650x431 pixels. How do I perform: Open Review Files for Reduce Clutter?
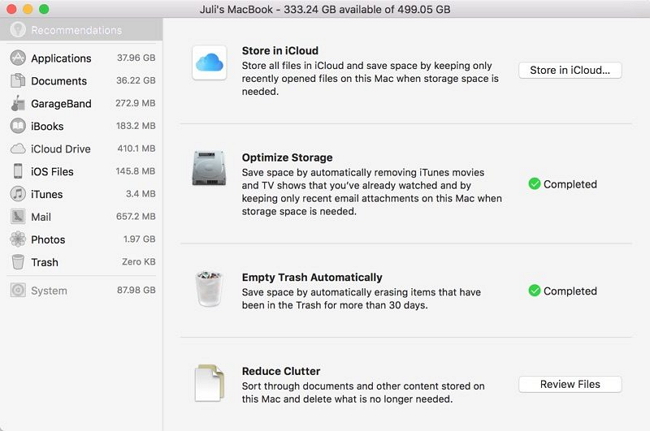[x=570, y=384]
